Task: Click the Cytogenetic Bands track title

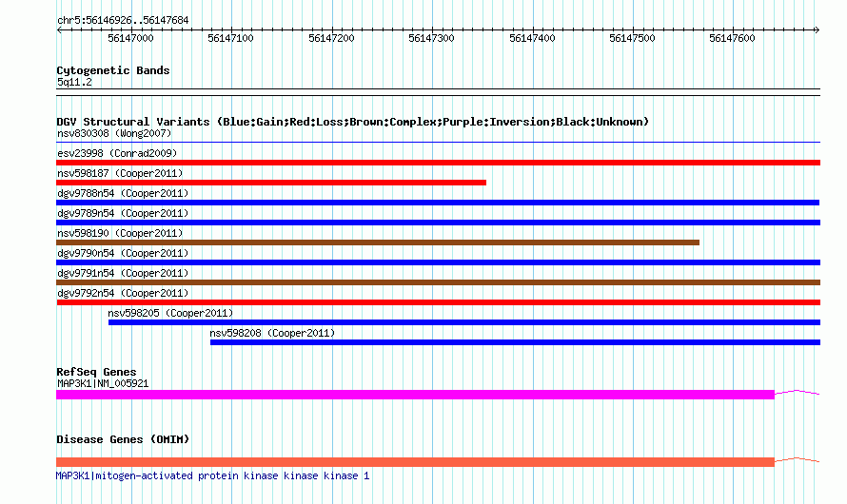Action: click(113, 70)
